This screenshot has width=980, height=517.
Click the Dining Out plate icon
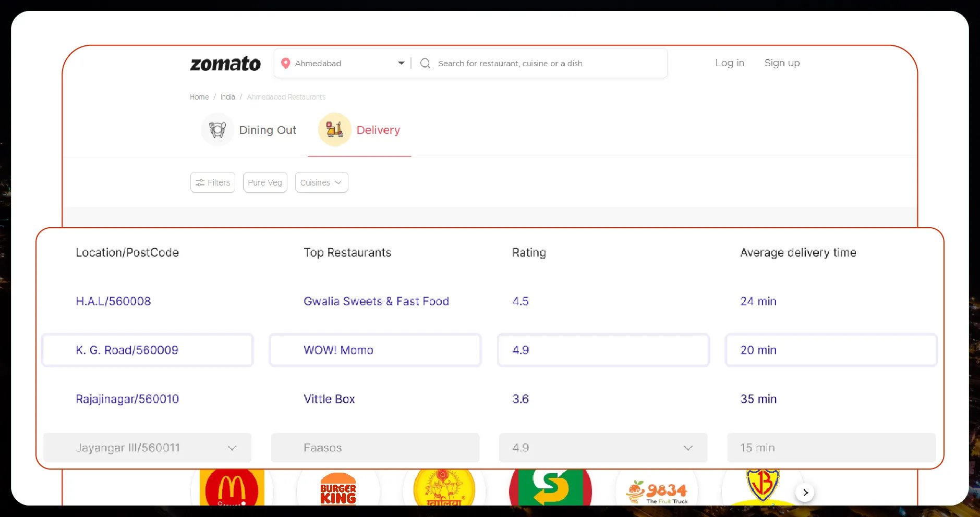(217, 130)
